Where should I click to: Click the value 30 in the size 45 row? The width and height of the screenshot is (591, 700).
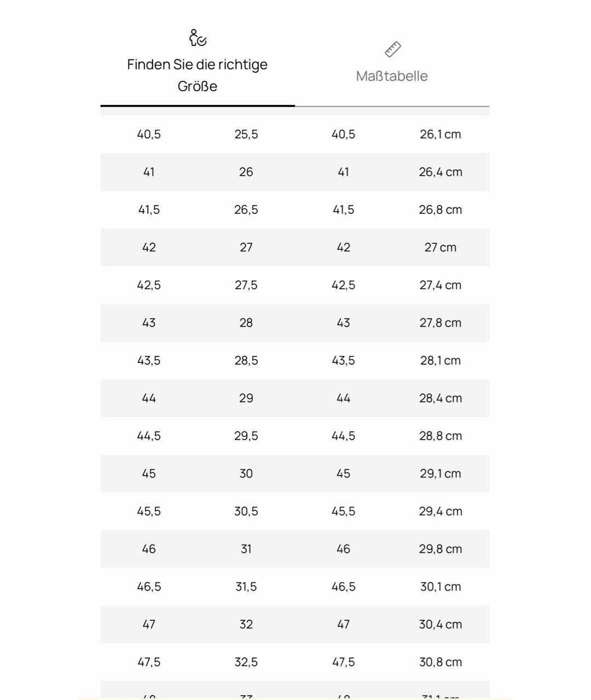pos(246,474)
